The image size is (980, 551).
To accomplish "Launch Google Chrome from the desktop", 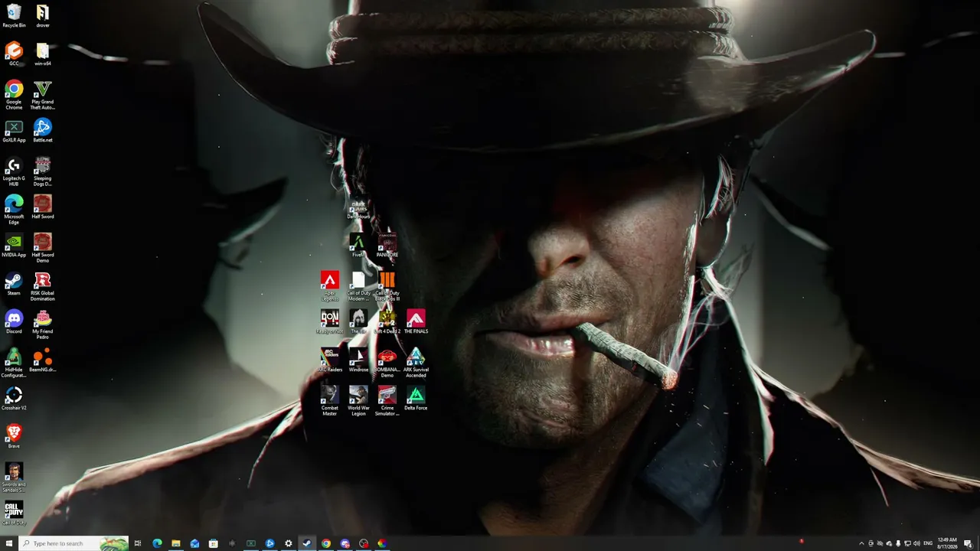I will pyautogui.click(x=14, y=94).
